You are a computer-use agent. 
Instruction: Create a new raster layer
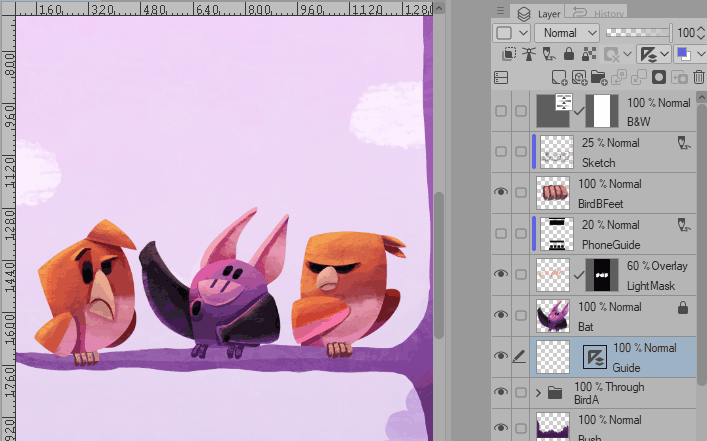559,77
